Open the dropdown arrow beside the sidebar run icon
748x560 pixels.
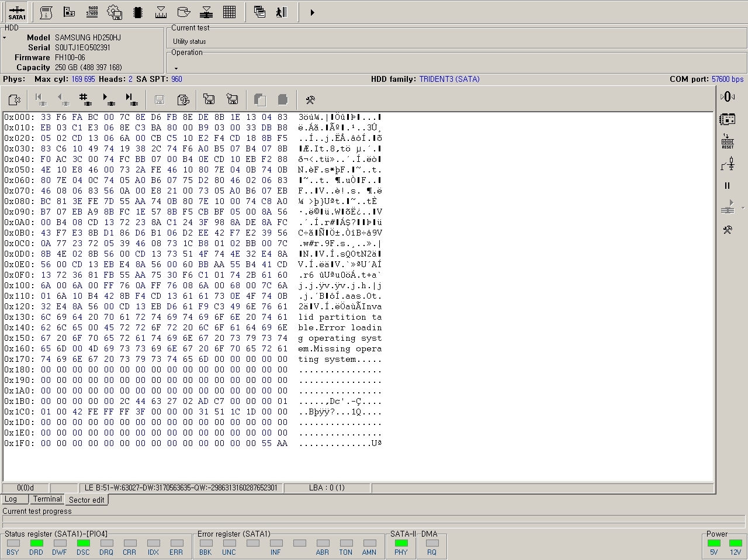pyautogui.click(x=743, y=208)
